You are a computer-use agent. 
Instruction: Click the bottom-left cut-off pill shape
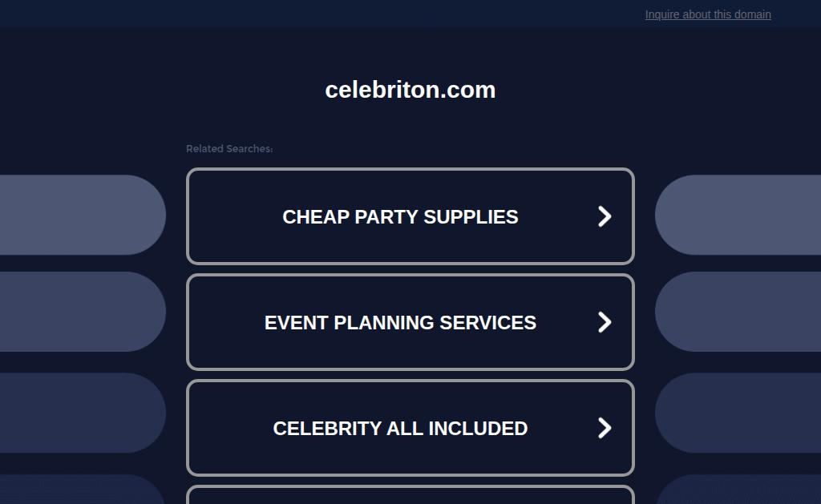80,491
